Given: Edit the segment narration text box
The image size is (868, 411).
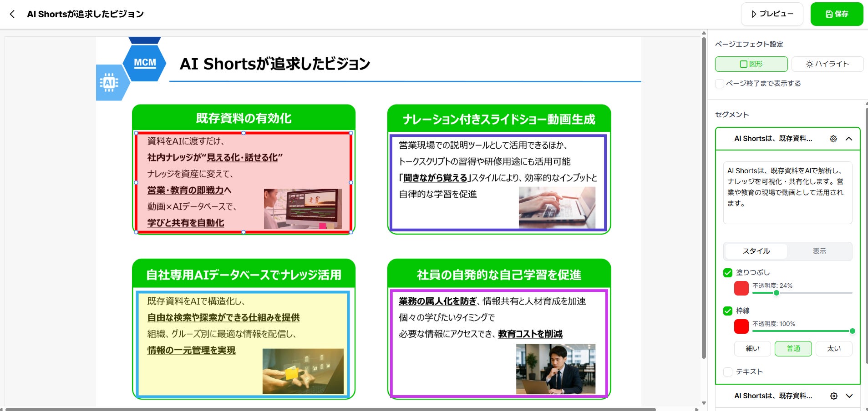Looking at the screenshot, I should click(787, 193).
